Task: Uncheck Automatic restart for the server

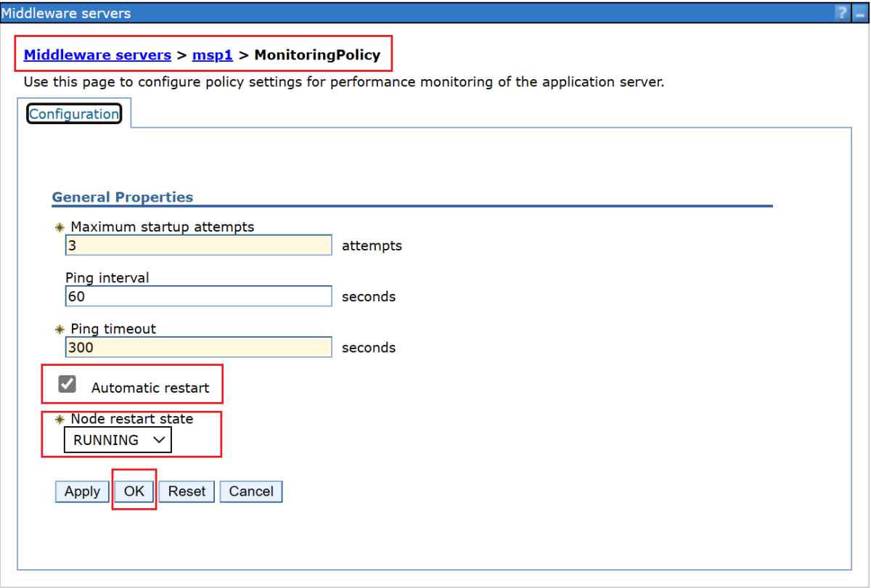Action: click(67, 383)
